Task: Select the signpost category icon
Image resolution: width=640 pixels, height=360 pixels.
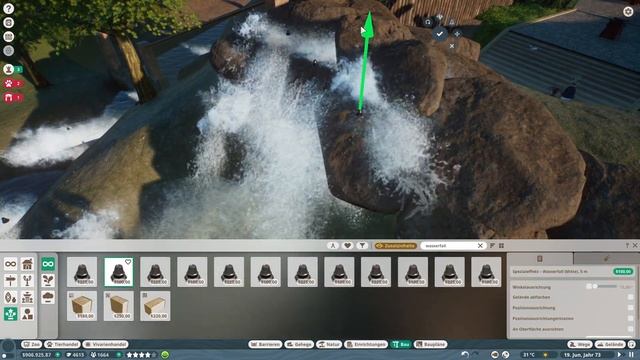Action: click(10, 281)
